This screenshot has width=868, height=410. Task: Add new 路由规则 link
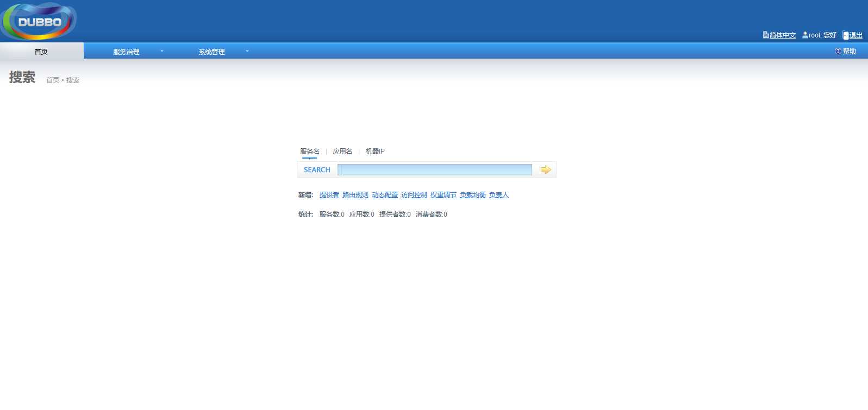pyautogui.click(x=355, y=195)
